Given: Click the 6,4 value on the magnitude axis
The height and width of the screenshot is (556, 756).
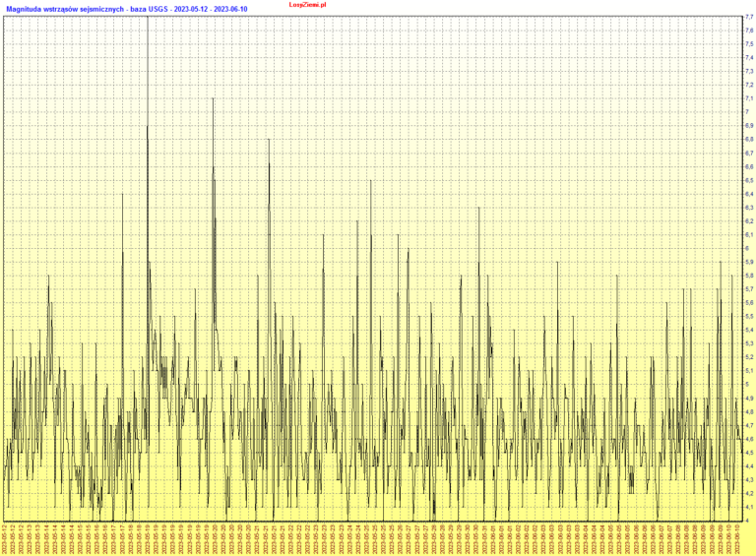Looking at the screenshot, I should pyautogui.click(x=749, y=194).
